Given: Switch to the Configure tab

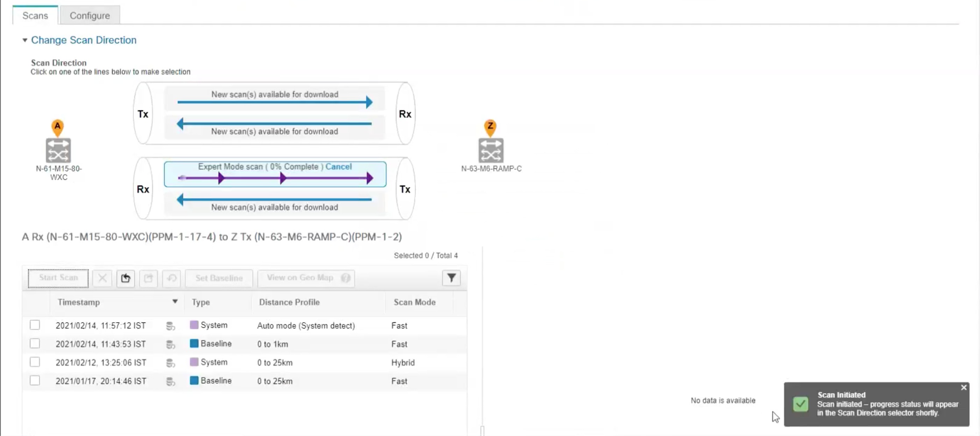Looking at the screenshot, I should [x=90, y=16].
